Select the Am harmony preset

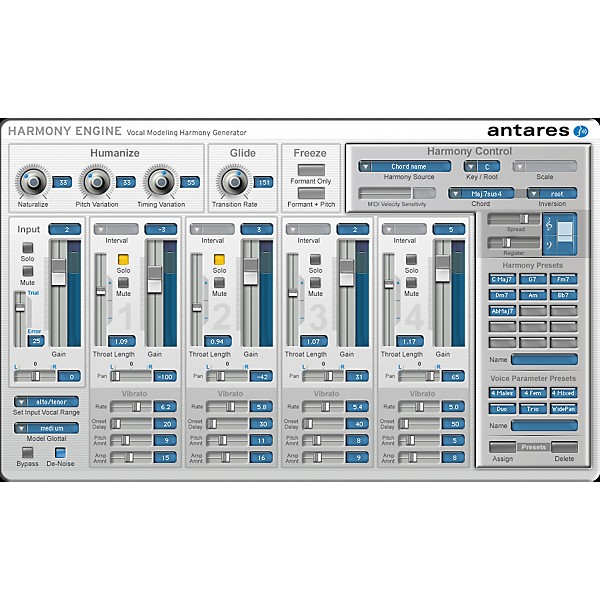(533, 295)
